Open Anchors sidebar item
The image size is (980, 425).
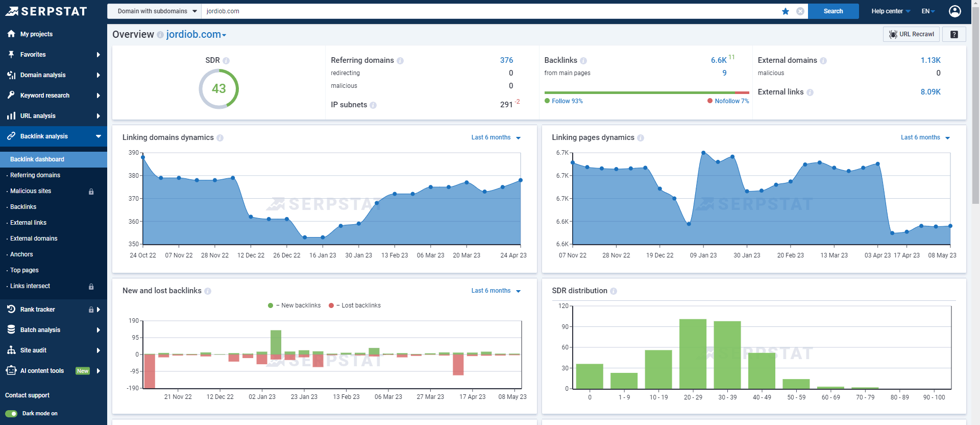(21, 254)
